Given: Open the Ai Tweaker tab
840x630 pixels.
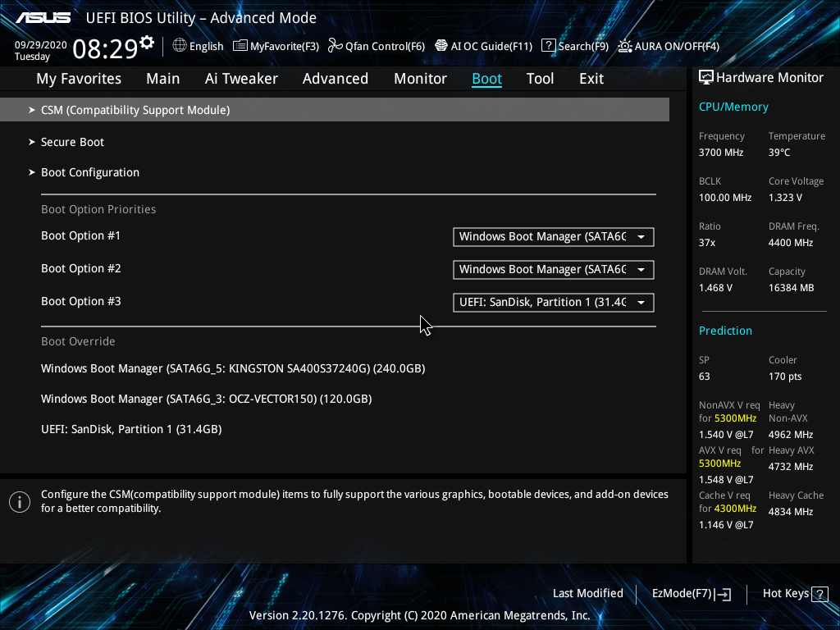Looking at the screenshot, I should (241, 79).
